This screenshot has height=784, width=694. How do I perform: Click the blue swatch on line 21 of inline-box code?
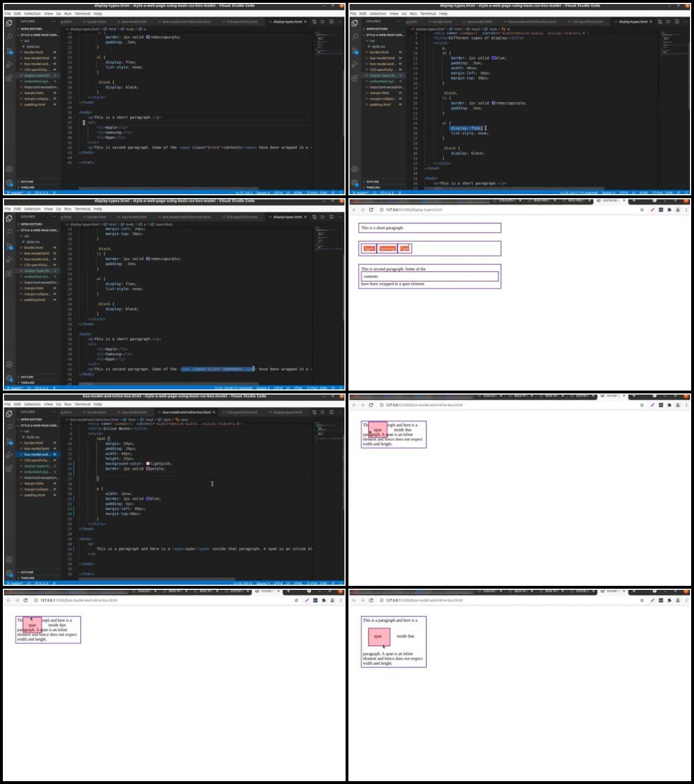coord(148,498)
